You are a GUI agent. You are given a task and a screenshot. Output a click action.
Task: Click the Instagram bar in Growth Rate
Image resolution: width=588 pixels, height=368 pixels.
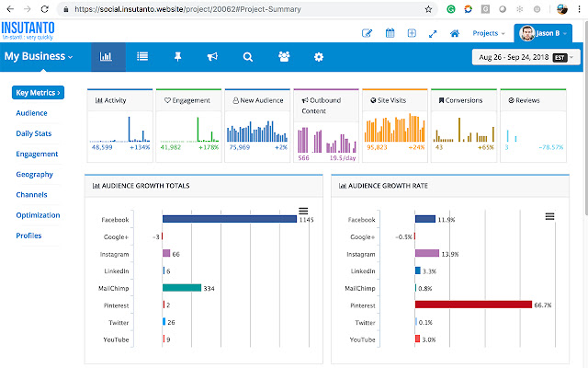(427, 254)
